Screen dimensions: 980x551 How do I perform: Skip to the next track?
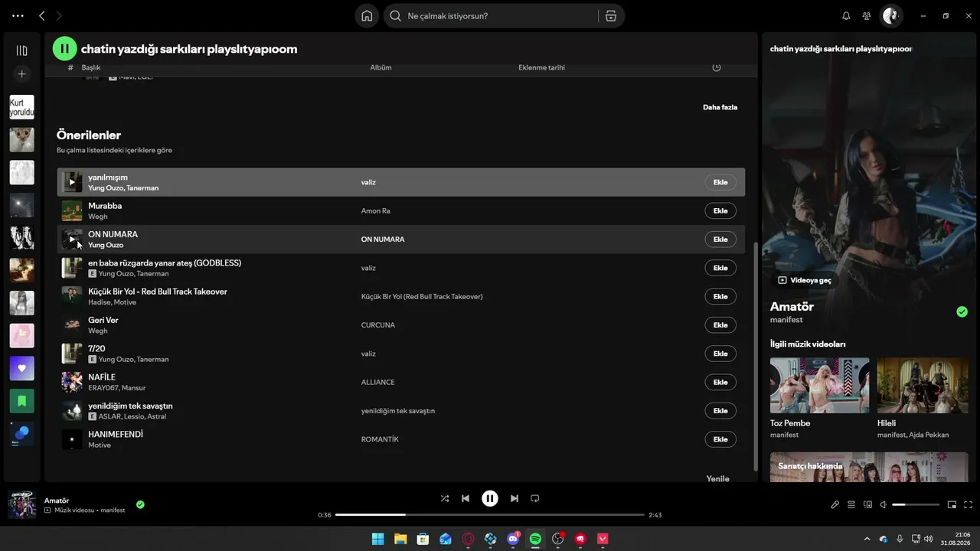pos(514,498)
